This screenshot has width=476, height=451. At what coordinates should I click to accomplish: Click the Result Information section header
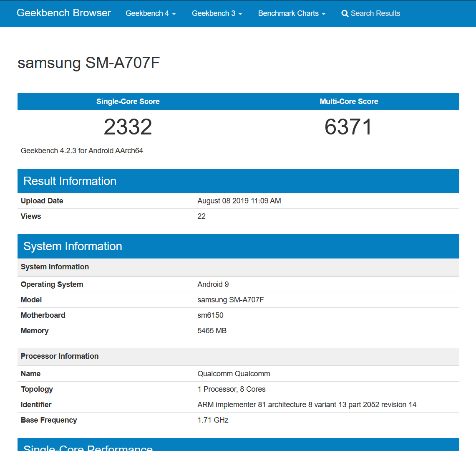pos(238,181)
